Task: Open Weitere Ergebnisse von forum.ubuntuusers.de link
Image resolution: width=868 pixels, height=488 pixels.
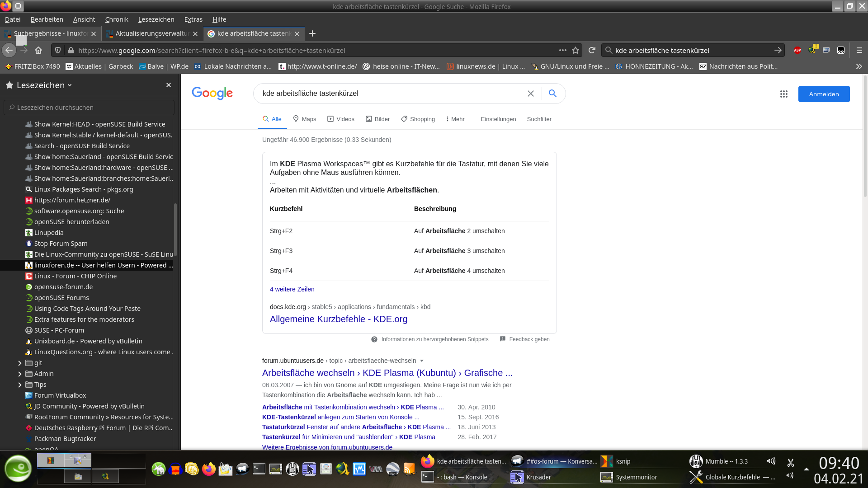Action: pyautogui.click(x=327, y=447)
